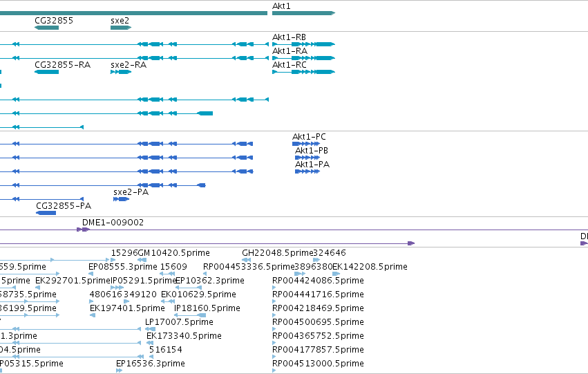Select the CG32855-RA transcript bar
This screenshot has height=374, width=588.
click(x=46, y=72)
